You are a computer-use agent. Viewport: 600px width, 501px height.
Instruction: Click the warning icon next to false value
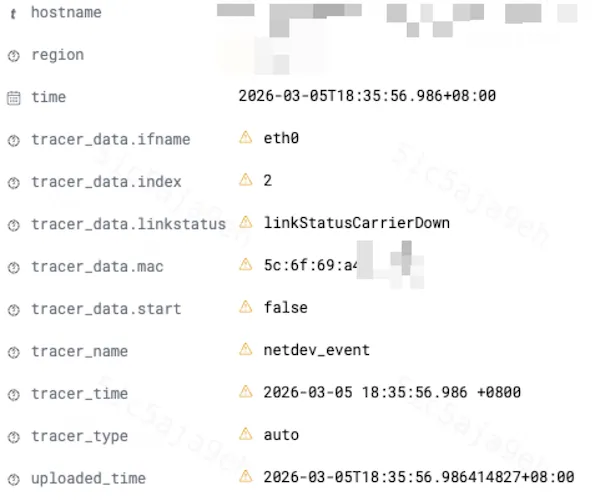(x=246, y=307)
